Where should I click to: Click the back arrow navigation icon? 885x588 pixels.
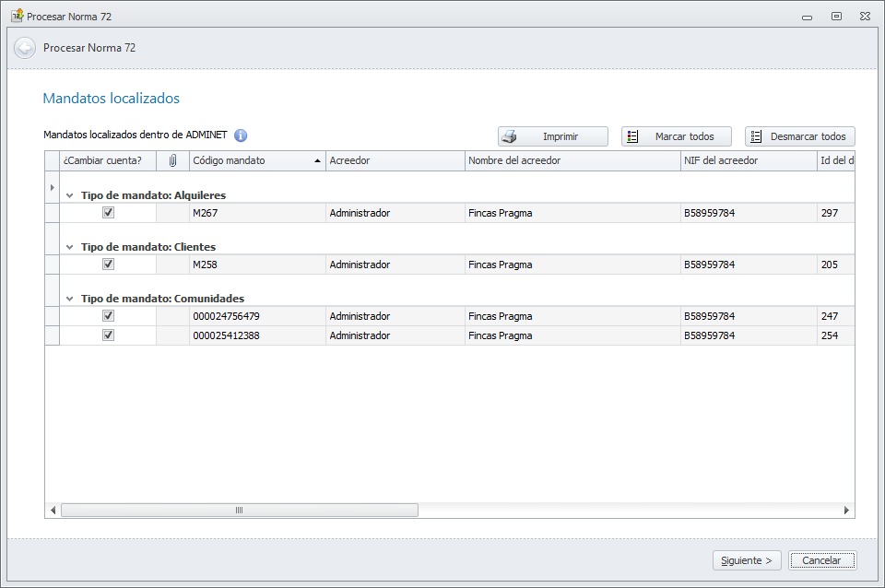point(25,48)
